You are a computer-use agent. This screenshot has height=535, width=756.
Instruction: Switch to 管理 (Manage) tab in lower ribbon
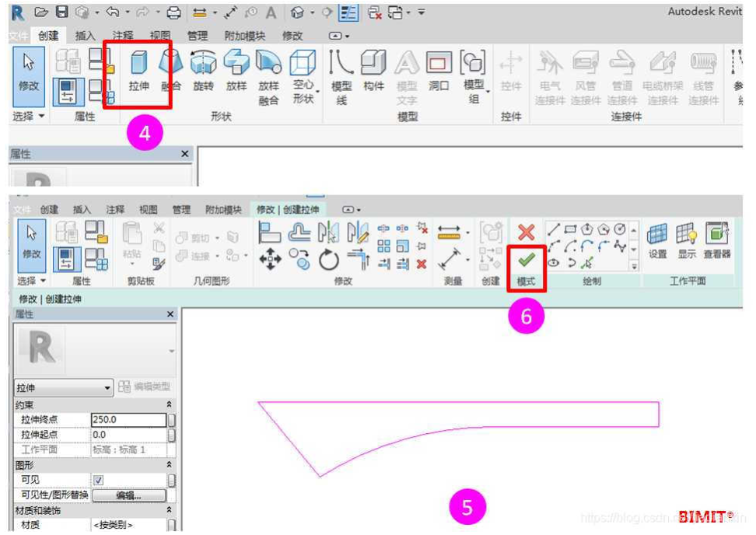point(181,210)
